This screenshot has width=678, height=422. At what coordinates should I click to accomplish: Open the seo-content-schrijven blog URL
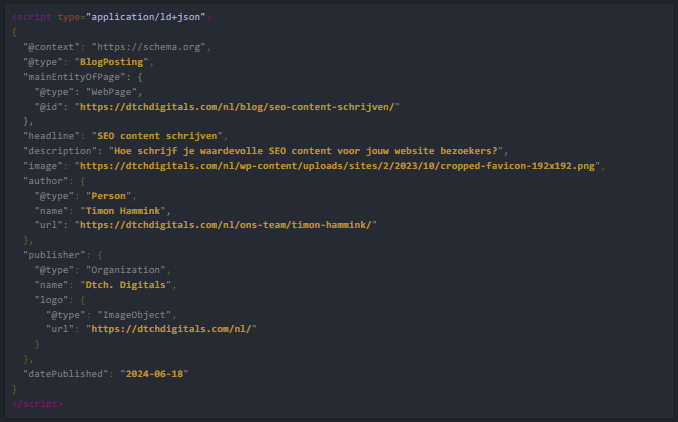[237, 107]
